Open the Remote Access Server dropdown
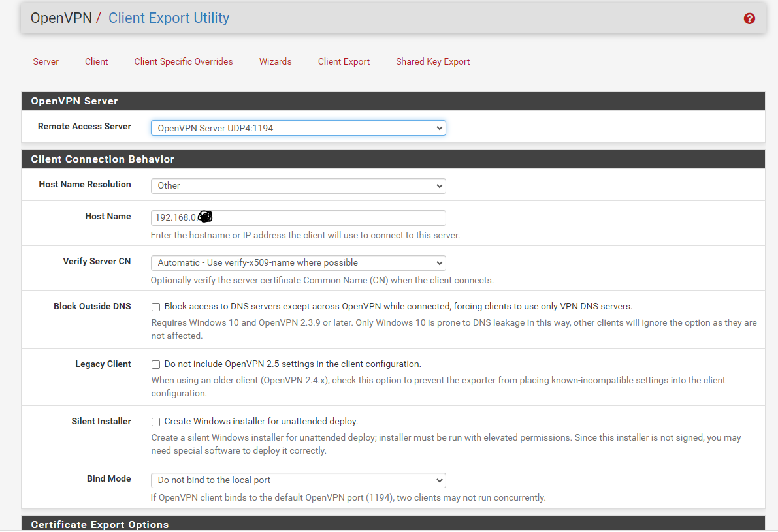778x532 pixels. click(298, 128)
